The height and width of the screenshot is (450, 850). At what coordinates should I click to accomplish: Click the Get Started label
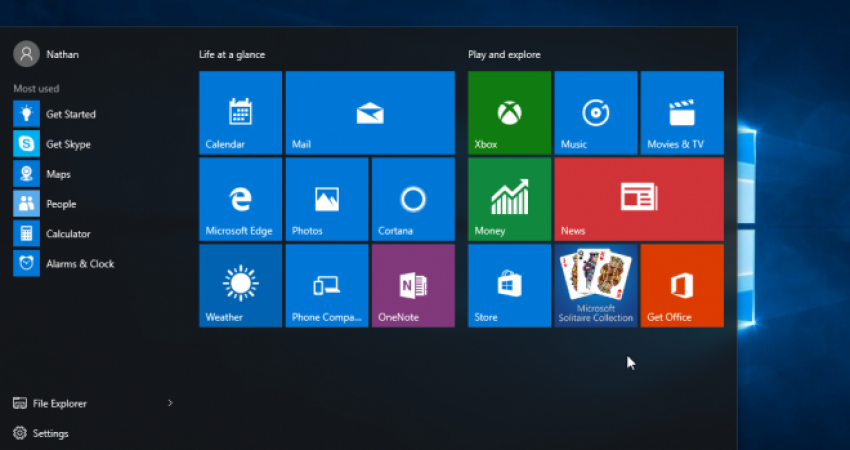(x=71, y=114)
